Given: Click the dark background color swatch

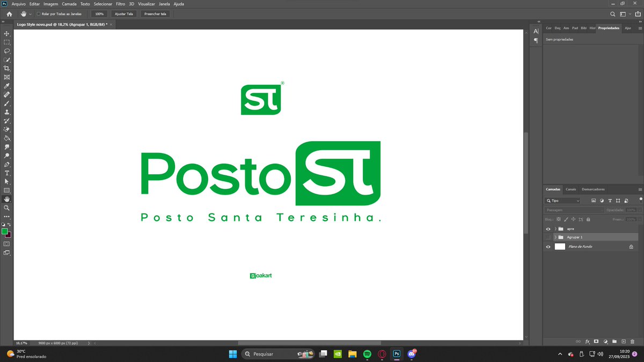Looking at the screenshot, I should 9,235.
